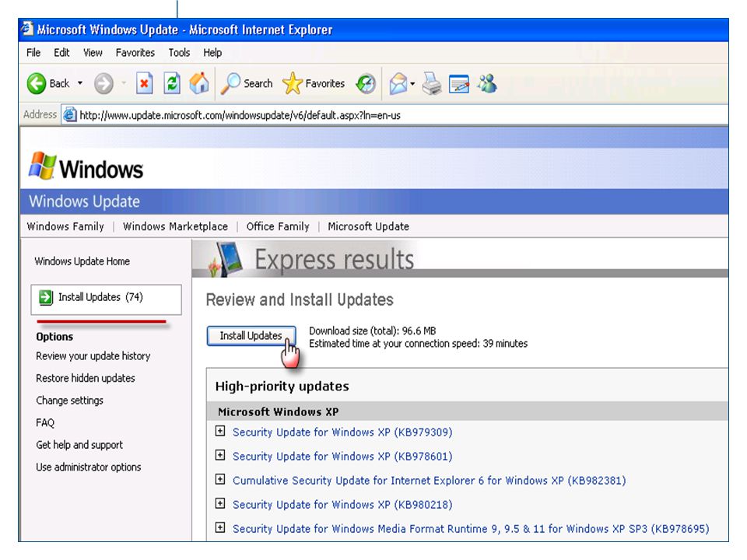747x560 pixels.
Task: Stop page loading with the red X icon
Action: click(145, 83)
